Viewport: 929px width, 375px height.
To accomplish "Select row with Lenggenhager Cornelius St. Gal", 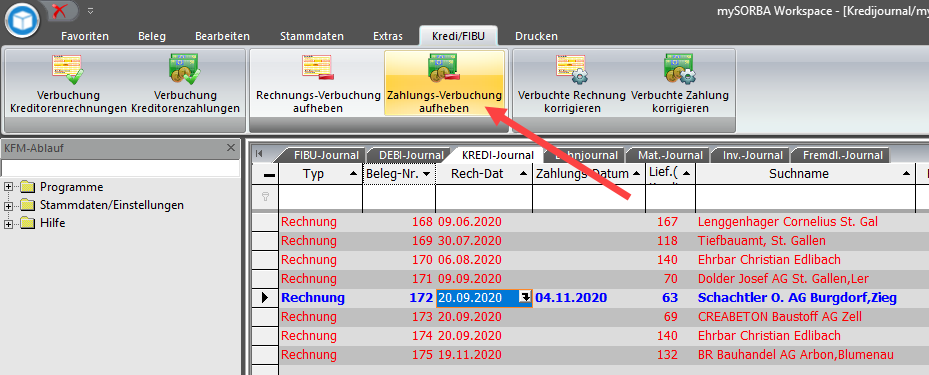I will tap(788, 222).
